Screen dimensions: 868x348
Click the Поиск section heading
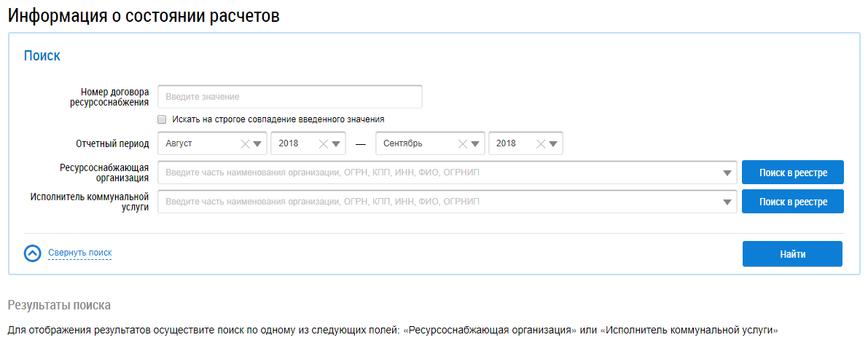pos(42,56)
